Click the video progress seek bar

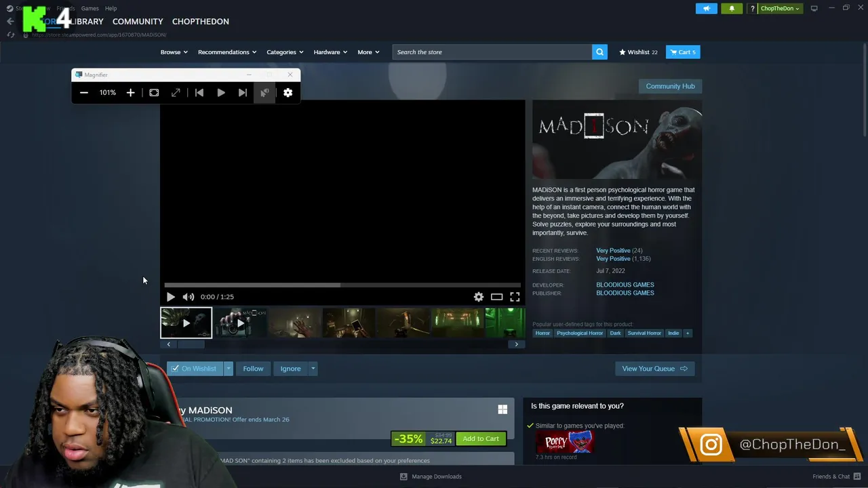pyautogui.click(x=342, y=285)
